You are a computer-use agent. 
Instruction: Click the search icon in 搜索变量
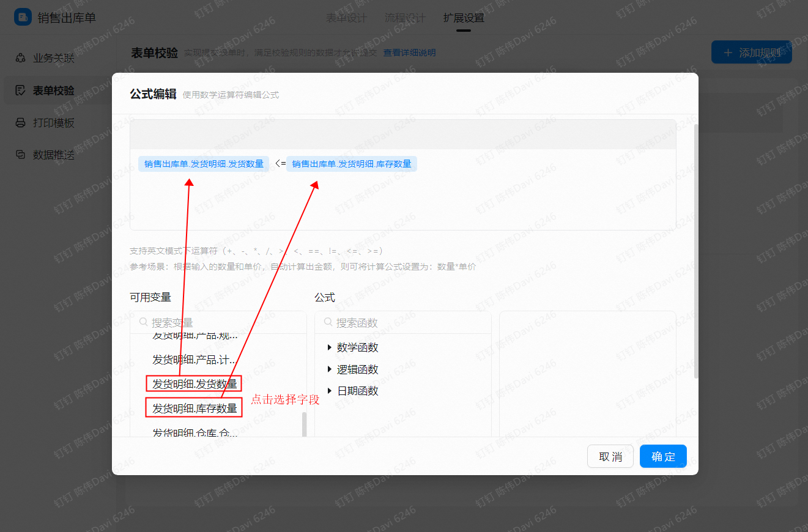tap(143, 322)
